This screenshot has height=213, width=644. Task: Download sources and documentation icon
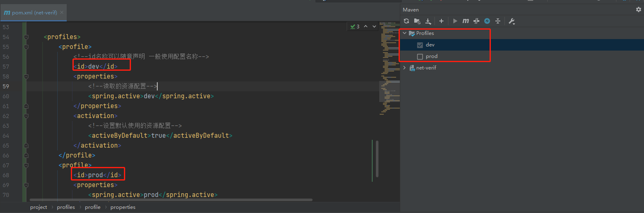tap(428, 21)
